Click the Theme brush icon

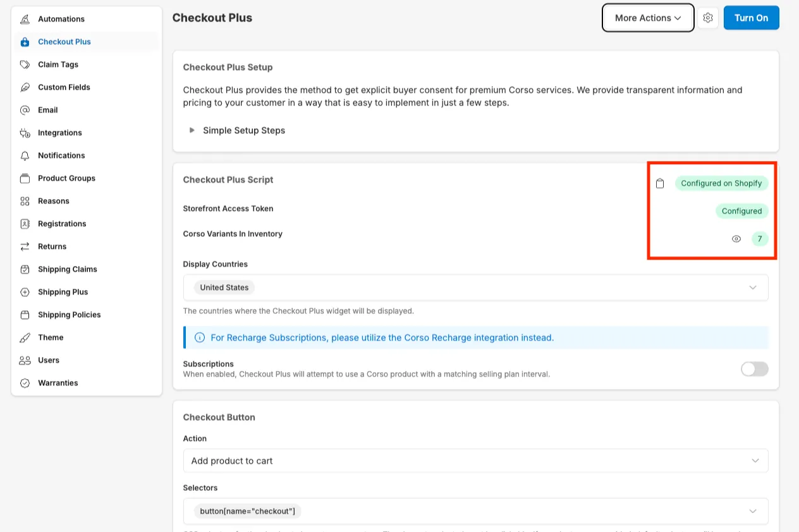click(25, 337)
